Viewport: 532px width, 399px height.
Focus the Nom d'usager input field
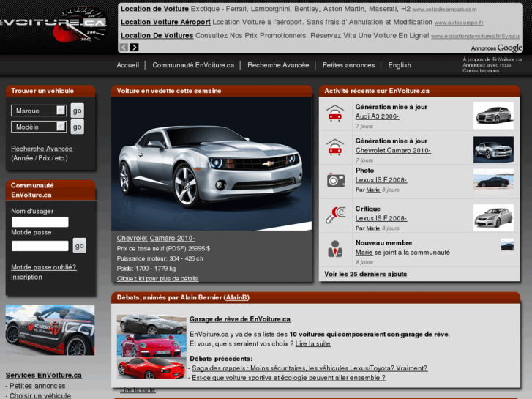[x=40, y=222]
